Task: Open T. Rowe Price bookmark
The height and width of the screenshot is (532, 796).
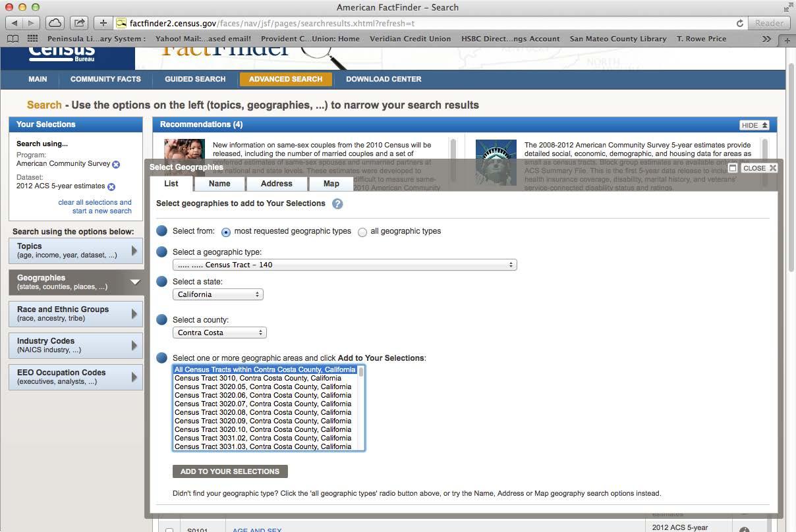Action: pos(701,39)
